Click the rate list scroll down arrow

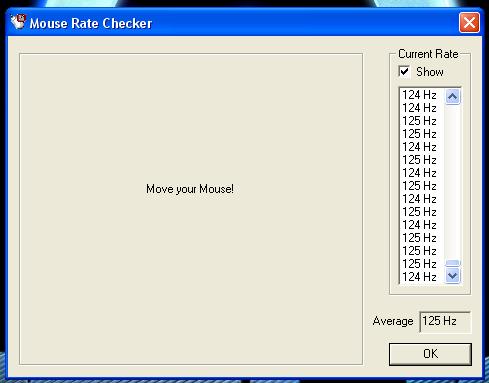[452, 276]
